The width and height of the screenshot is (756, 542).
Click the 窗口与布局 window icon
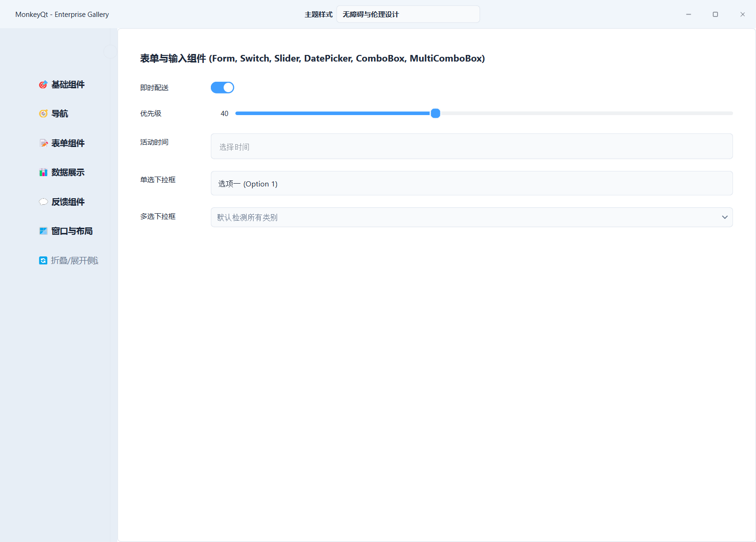pyautogui.click(x=43, y=231)
